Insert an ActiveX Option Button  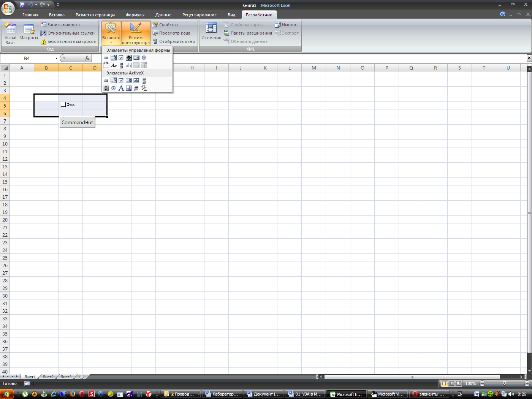pyautogui.click(x=114, y=88)
